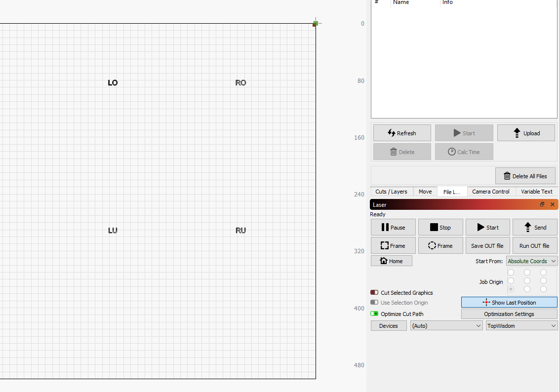Image resolution: width=559 pixels, height=392 pixels.
Task: Open the (Auto) port dropdown
Action: coord(446,326)
